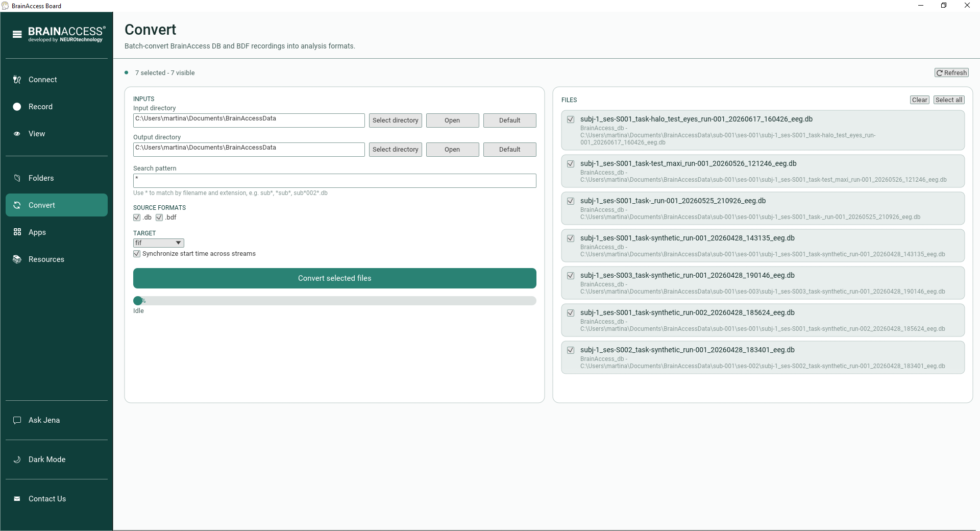Click the Ask Jena chat bubble icon
The height and width of the screenshot is (531, 980).
[17, 420]
